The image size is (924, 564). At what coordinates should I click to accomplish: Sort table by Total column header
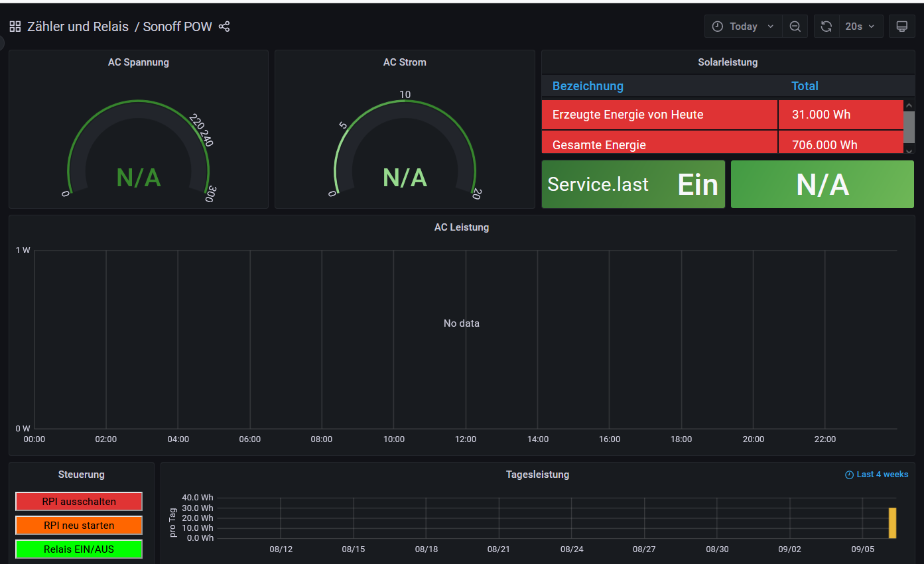pos(805,86)
